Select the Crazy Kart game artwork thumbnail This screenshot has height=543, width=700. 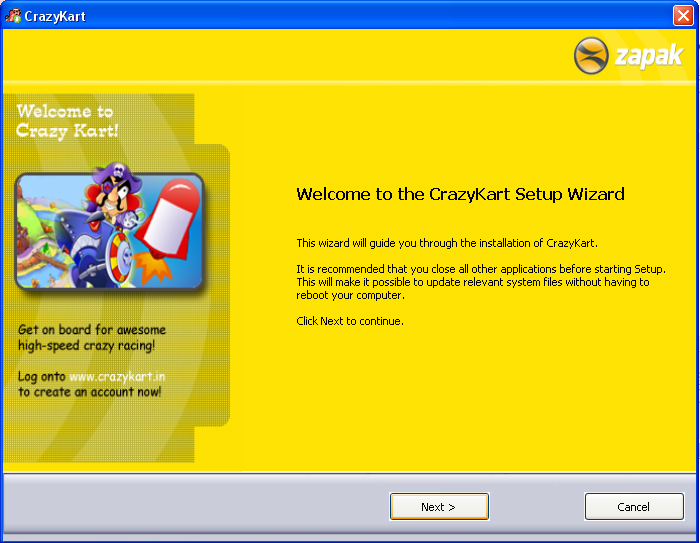click(x=109, y=230)
